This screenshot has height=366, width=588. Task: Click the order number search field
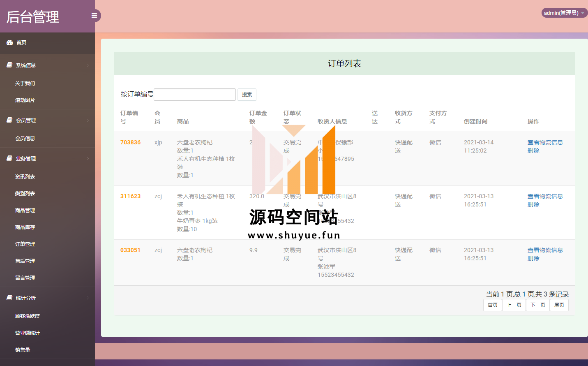[x=195, y=95]
